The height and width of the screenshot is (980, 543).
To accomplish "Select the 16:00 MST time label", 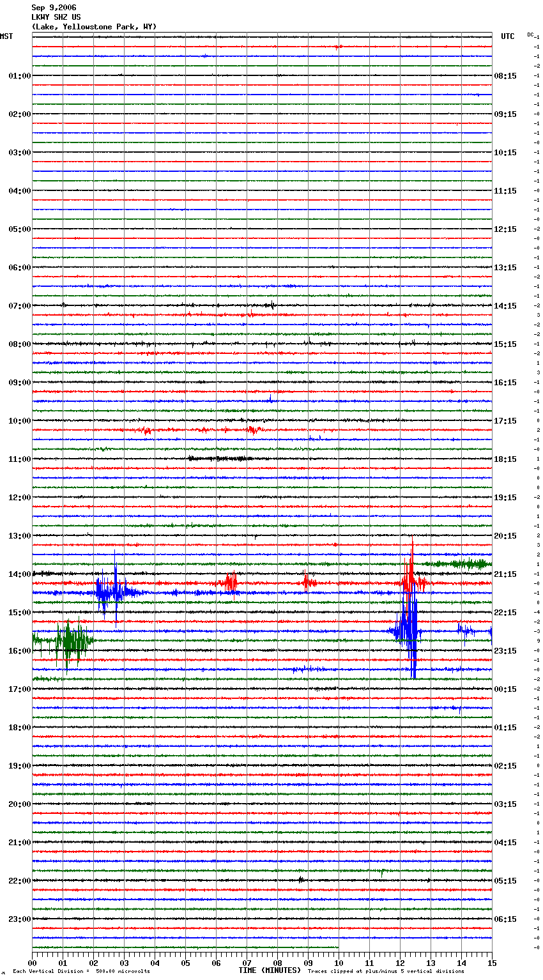I will coord(19,651).
